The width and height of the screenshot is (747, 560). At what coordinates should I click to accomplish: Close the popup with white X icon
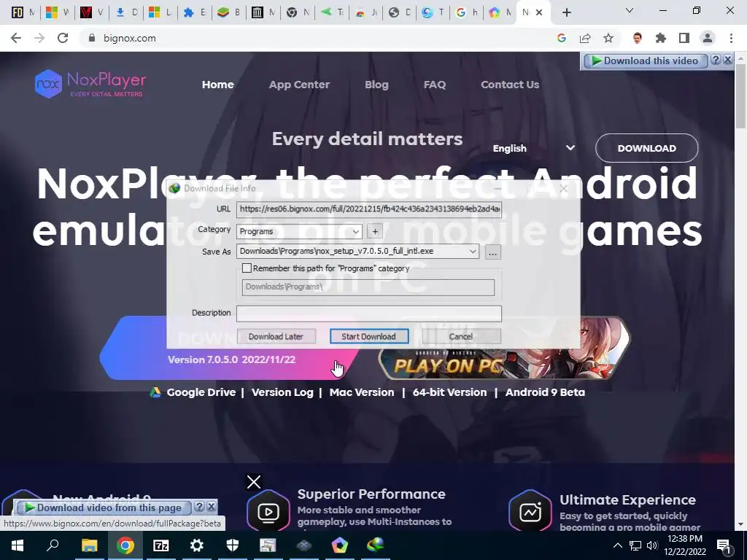click(254, 482)
